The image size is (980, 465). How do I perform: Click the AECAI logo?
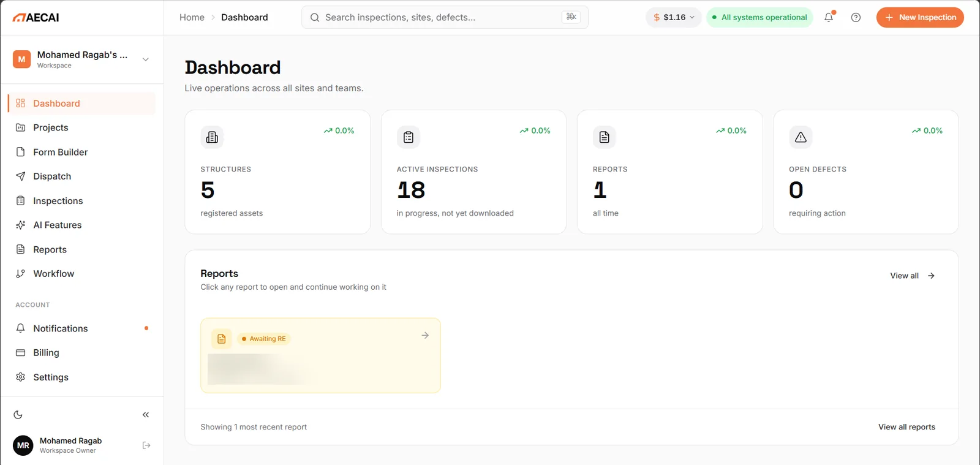(36, 18)
